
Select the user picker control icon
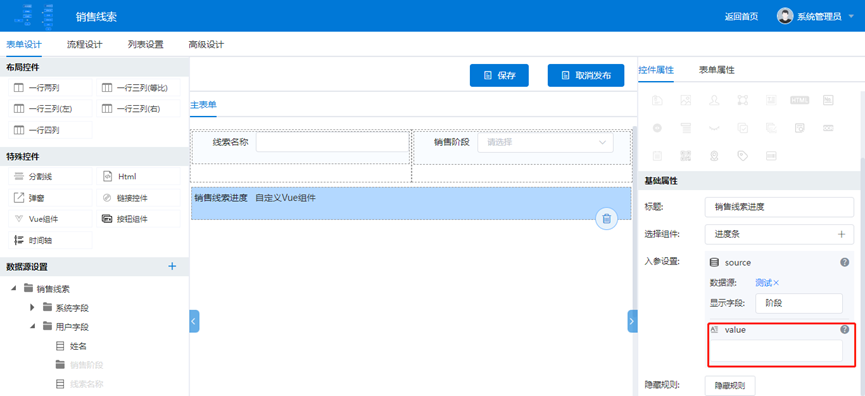(714, 100)
